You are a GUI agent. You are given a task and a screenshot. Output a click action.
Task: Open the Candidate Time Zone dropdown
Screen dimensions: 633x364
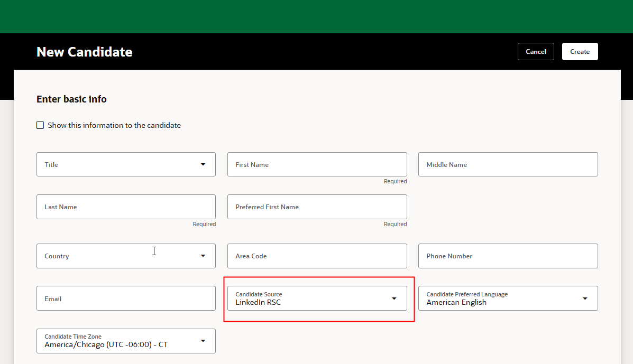126,341
